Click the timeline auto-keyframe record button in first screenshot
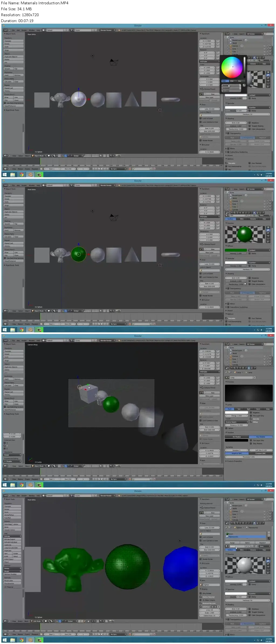 pyautogui.click(x=130, y=169)
